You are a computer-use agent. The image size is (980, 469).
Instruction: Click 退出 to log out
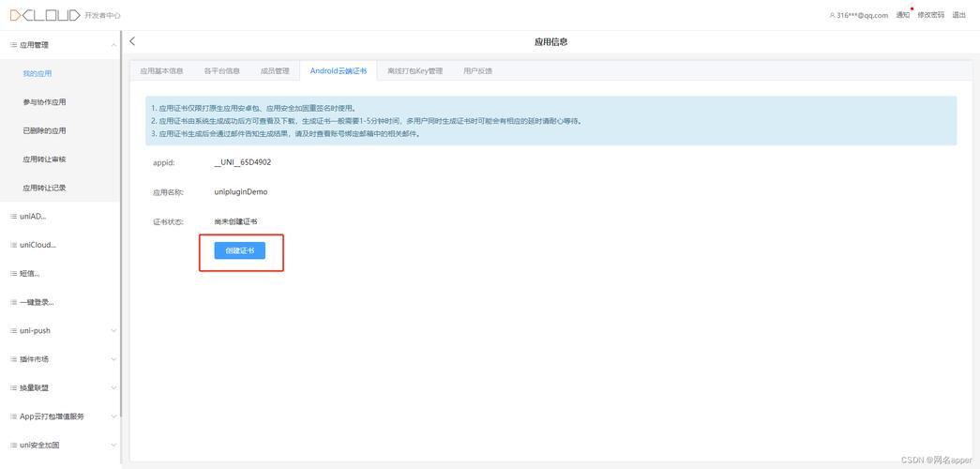pyautogui.click(x=958, y=15)
